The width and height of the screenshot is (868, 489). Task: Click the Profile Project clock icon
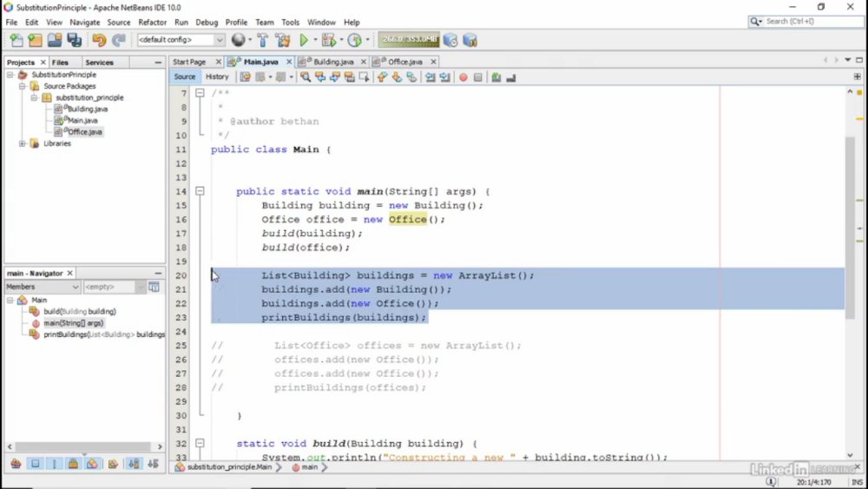tap(354, 40)
